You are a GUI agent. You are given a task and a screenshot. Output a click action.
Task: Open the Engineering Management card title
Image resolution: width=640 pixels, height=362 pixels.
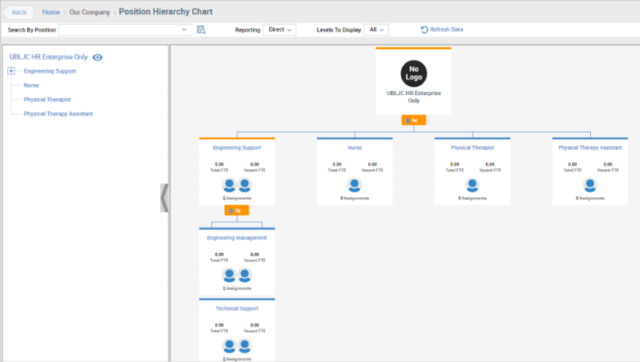click(237, 238)
